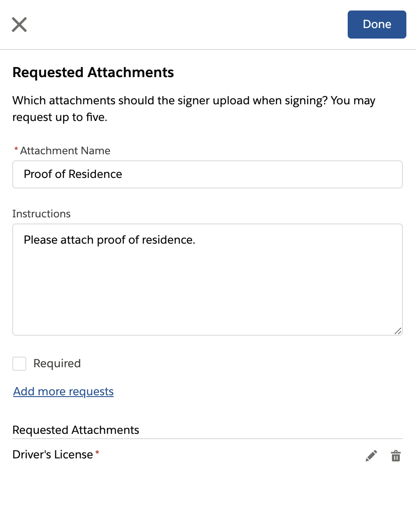Select the Driver's License list entry
Image resolution: width=416 pixels, height=532 pixels.
[53, 455]
